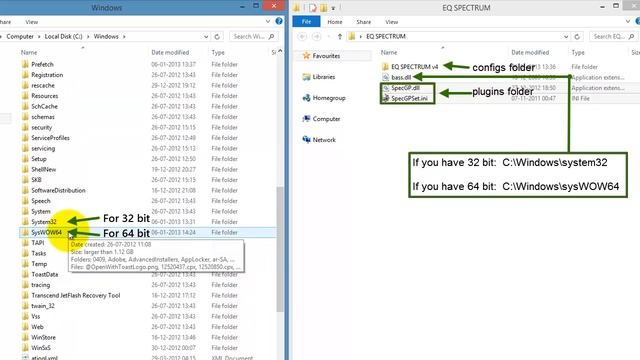Click the search magnifier in Windows window

tap(271, 36)
